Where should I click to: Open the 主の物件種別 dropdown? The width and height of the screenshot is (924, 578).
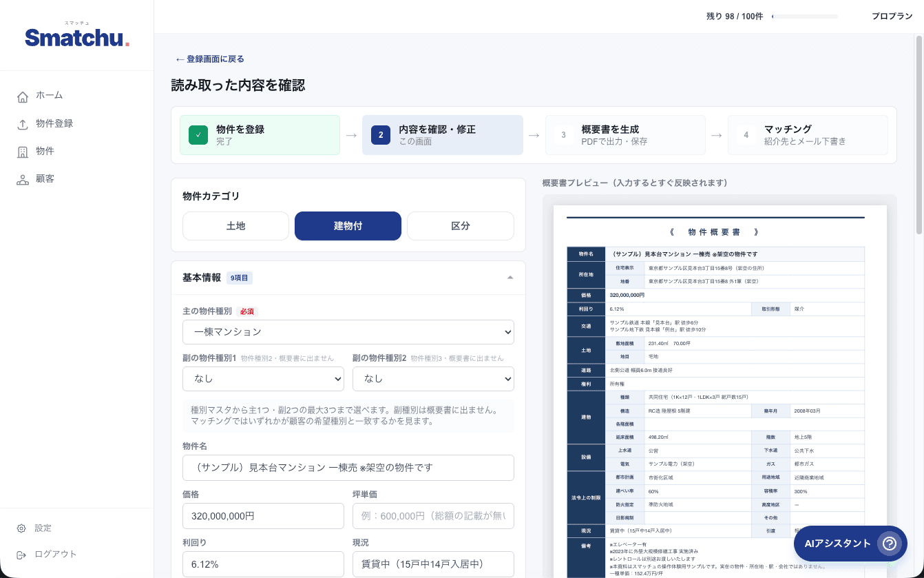(x=348, y=331)
